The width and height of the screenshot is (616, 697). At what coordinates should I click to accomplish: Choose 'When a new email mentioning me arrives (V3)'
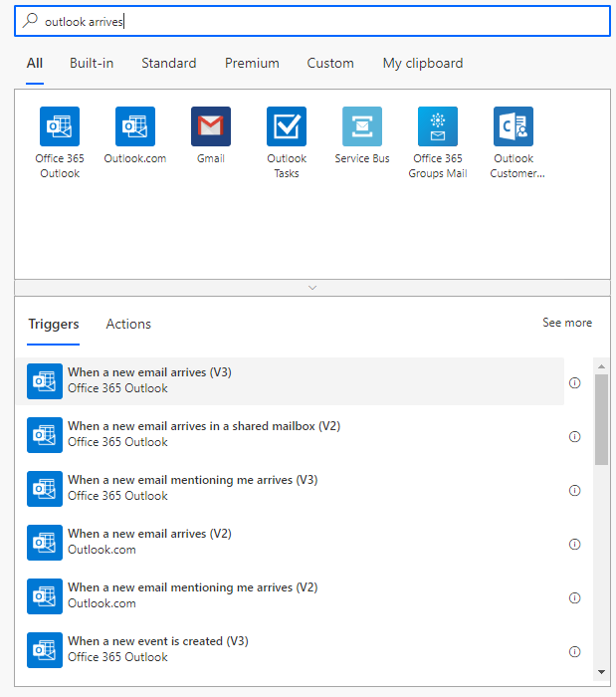pos(290,489)
